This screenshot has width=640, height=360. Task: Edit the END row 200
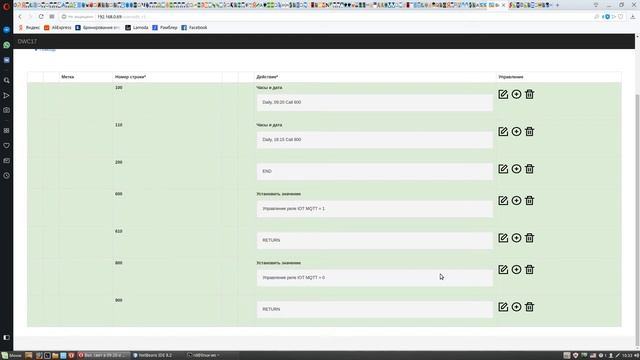pos(503,169)
